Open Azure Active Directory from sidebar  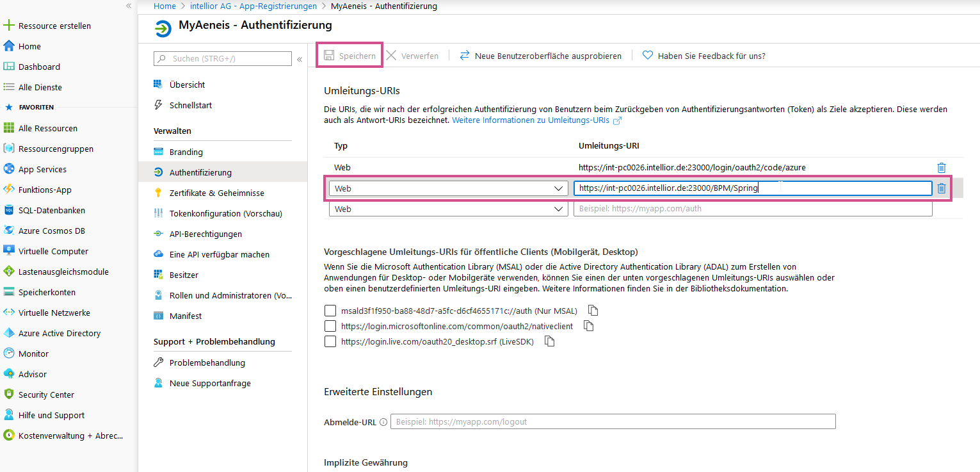point(59,333)
